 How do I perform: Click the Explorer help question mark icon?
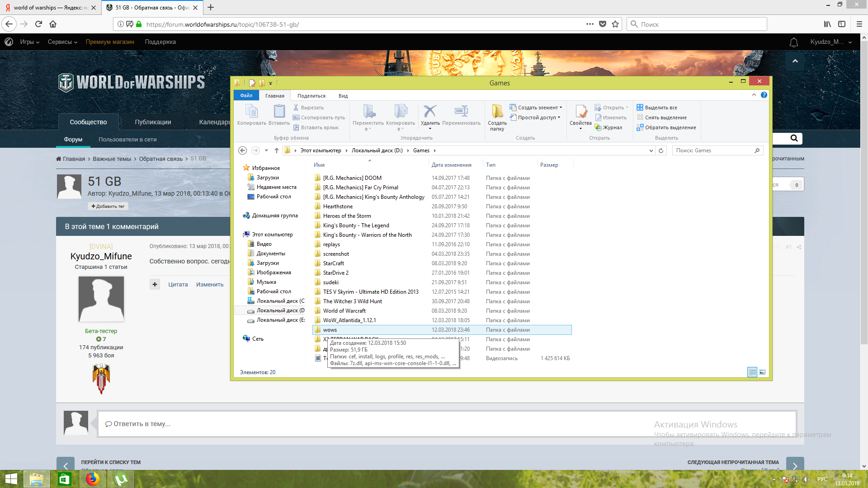764,95
